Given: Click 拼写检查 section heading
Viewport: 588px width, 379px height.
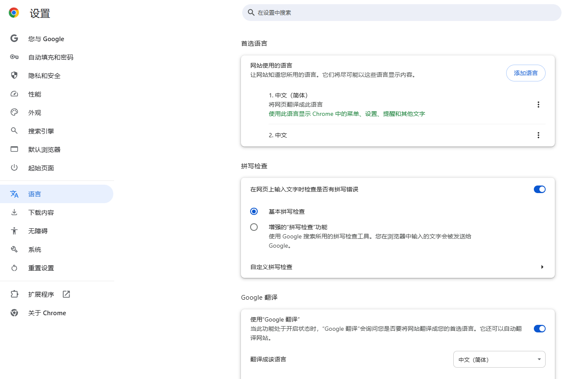Looking at the screenshot, I should pyautogui.click(x=254, y=166).
